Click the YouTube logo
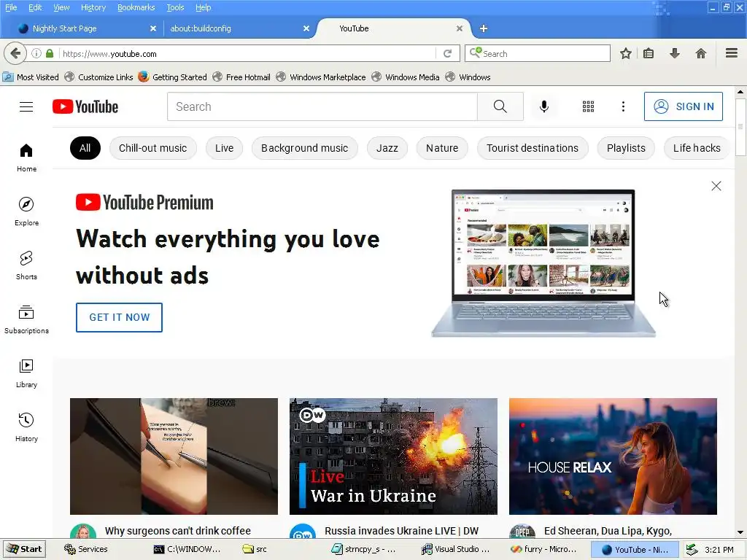 click(x=85, y=106)
